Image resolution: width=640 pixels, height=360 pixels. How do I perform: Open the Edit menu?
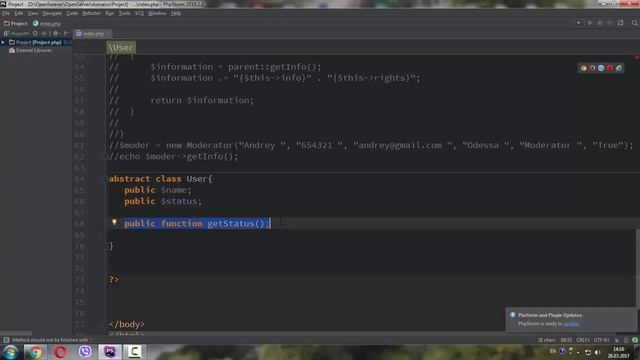pyautogui.click(x=19, y=13)
